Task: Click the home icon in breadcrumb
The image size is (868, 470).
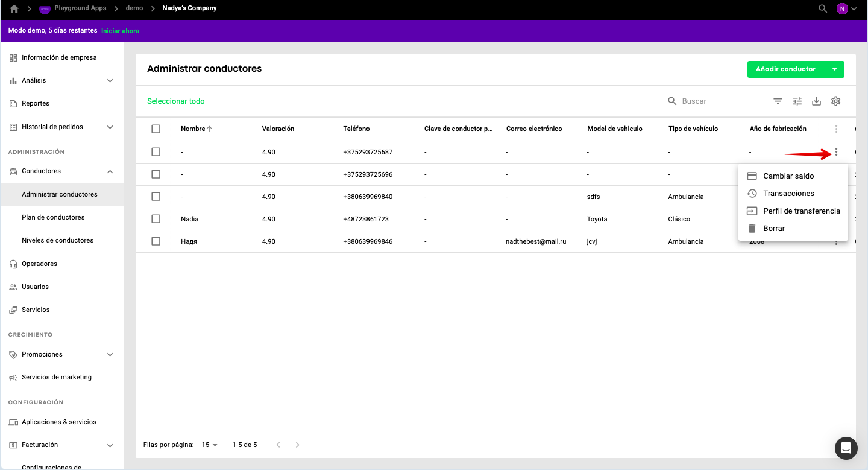Action: pos(14,8)
